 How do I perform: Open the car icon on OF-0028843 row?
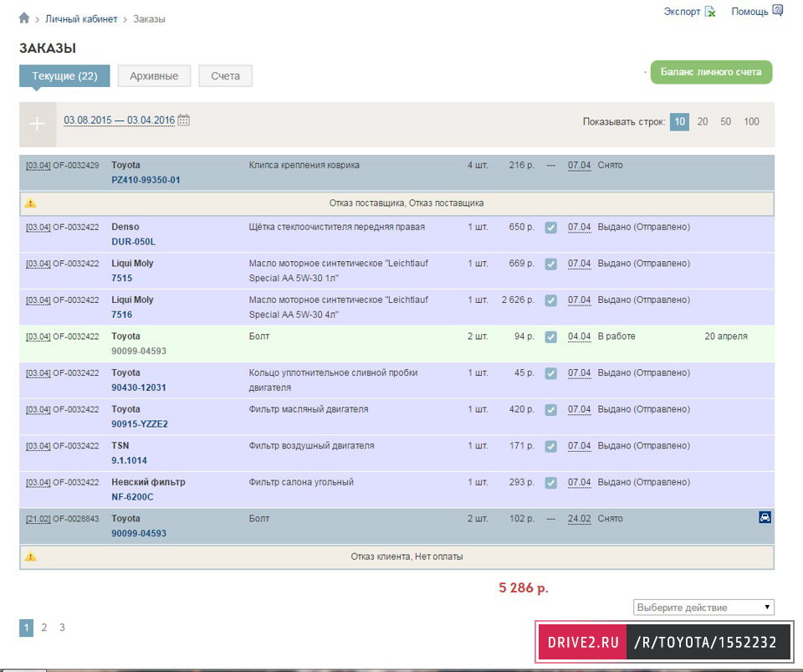(765, 517)
